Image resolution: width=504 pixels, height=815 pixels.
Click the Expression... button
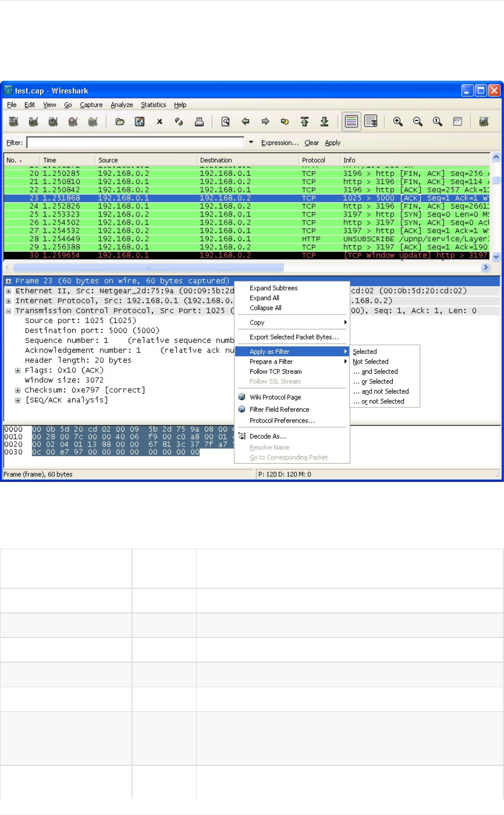tap(280, 143)
